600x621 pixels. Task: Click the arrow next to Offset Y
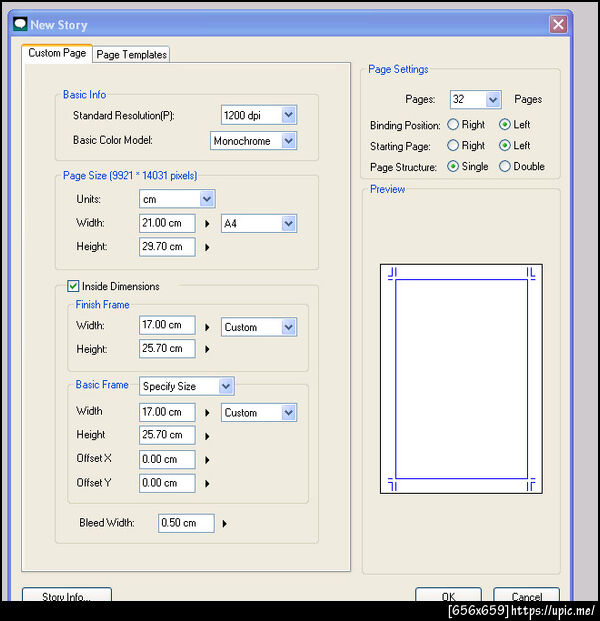(207, 484)
